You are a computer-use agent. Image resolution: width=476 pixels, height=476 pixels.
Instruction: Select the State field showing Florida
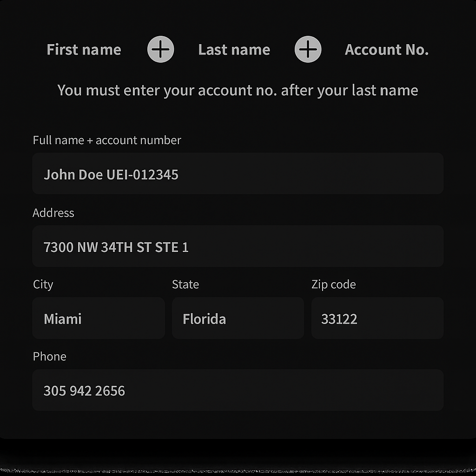pos(238,318)
